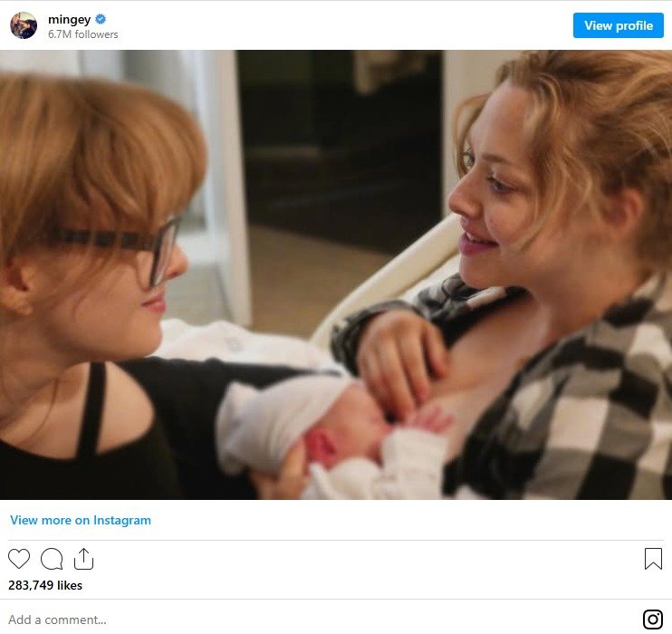Click the View profile button
Image resolution: width=672 pixels, height=634 pixels.
(x=618, y=25)
